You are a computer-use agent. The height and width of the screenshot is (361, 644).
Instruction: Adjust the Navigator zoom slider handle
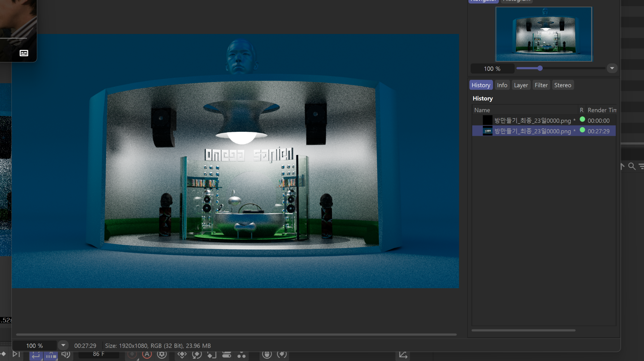point(540,68)
